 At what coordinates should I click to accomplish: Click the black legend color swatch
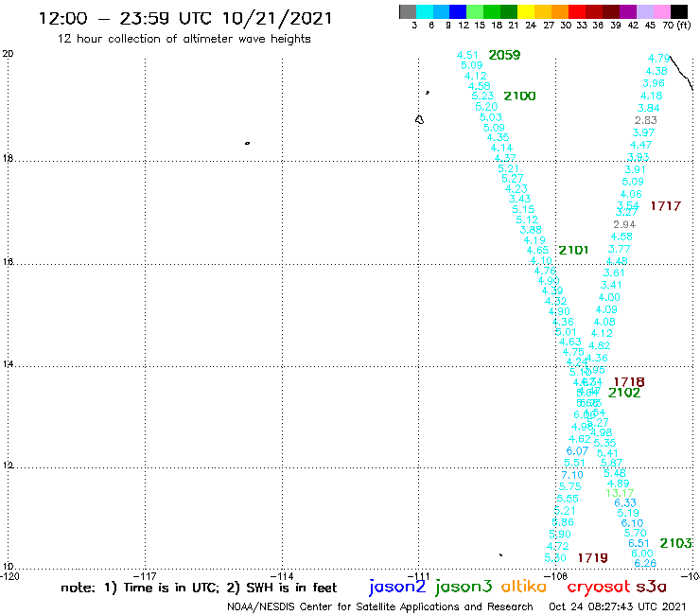click(678, 11)
